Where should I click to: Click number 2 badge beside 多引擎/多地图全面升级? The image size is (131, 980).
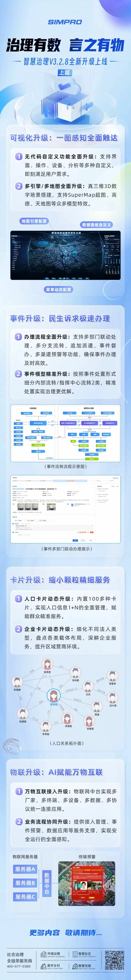pyautogui.click(x=19, y=186)
